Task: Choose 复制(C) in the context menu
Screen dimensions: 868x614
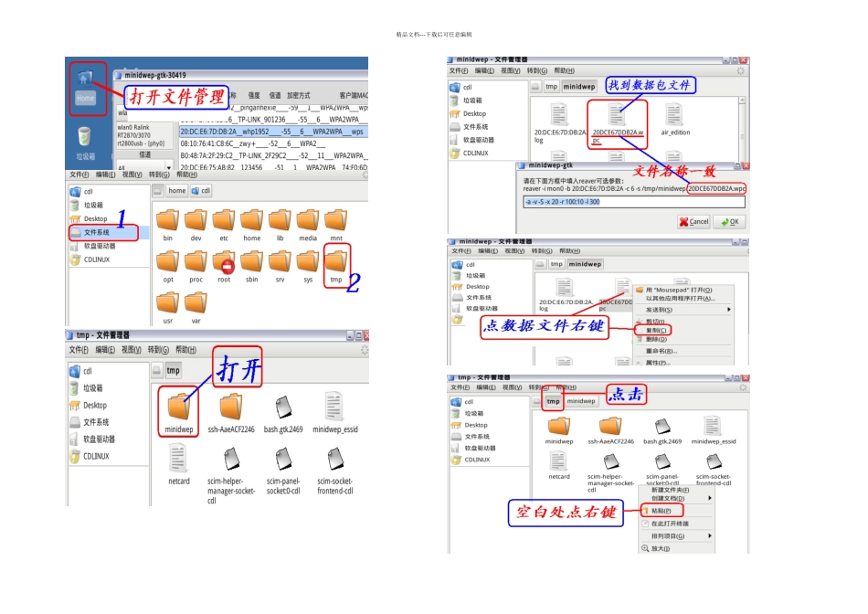Action: pos(657,330)
